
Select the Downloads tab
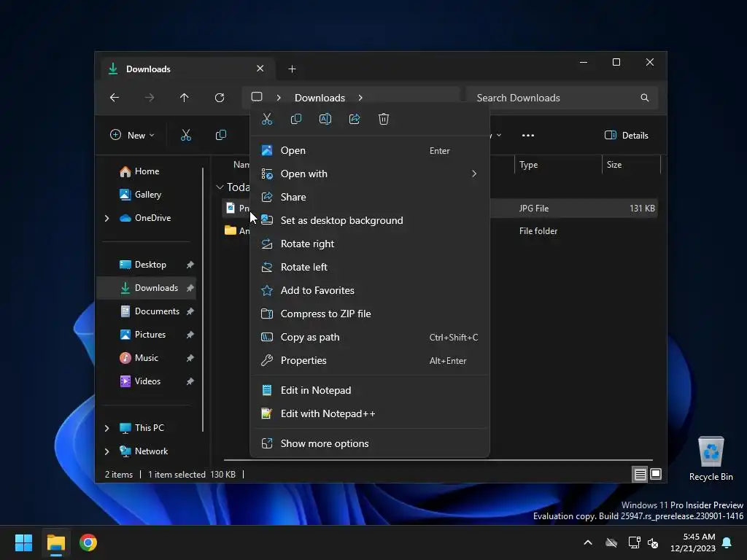187,69
